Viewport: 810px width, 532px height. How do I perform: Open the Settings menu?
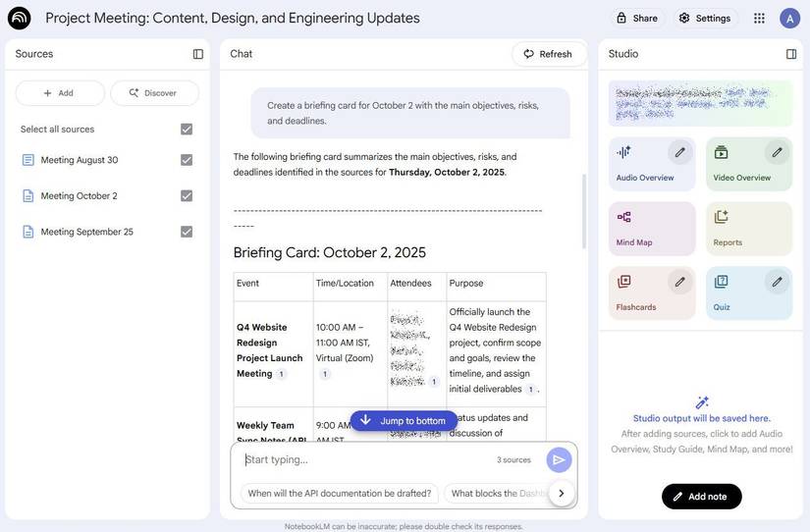click(x=704, y=18)
